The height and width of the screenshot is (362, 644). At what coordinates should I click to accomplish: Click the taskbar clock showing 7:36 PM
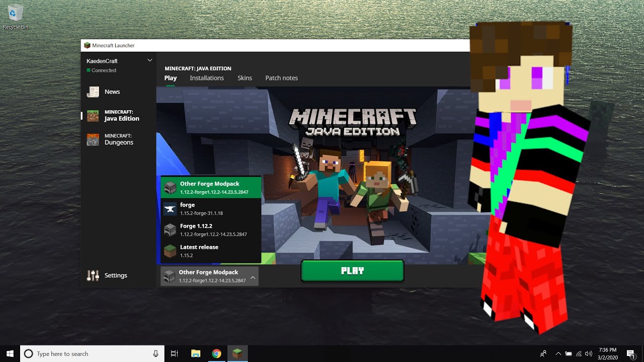click(608, 353)
